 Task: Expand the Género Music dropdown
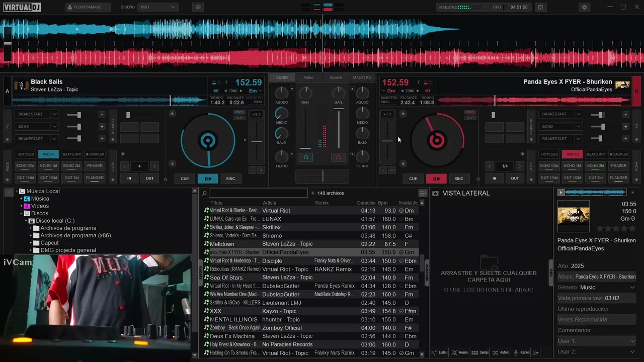point(632,288)
